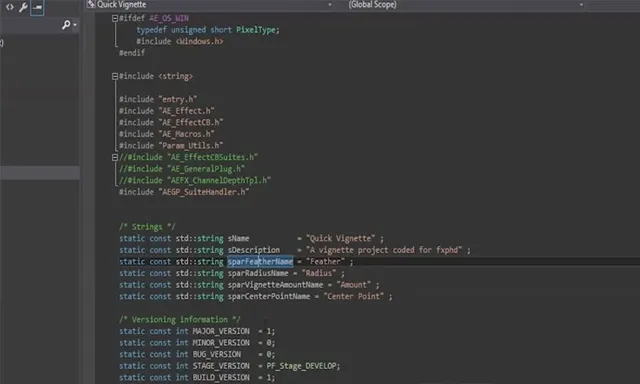The width and height of the screenshot is (640, 384).
Task: Select the highlighted sparFeatherName identifier
Action: (x=260, y=262)
